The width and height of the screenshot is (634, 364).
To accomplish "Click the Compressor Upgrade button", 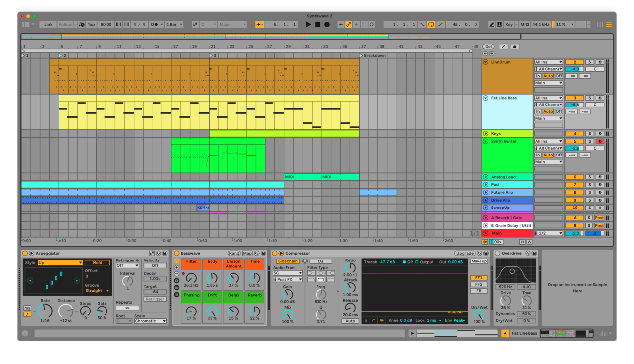I will click(464, 253).
